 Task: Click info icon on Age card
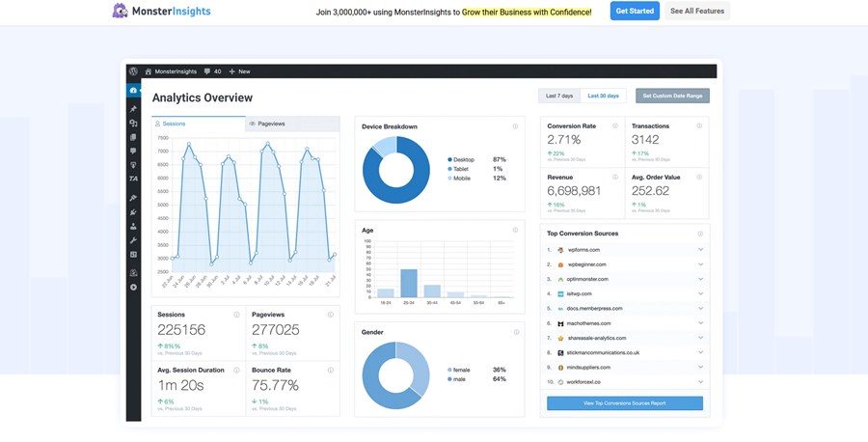tap(515, 230)
